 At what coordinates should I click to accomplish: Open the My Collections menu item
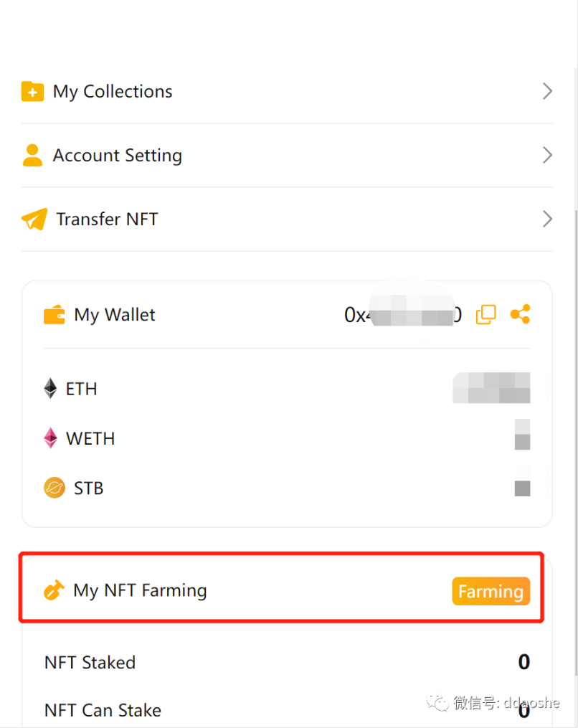[x=113, y=92]
